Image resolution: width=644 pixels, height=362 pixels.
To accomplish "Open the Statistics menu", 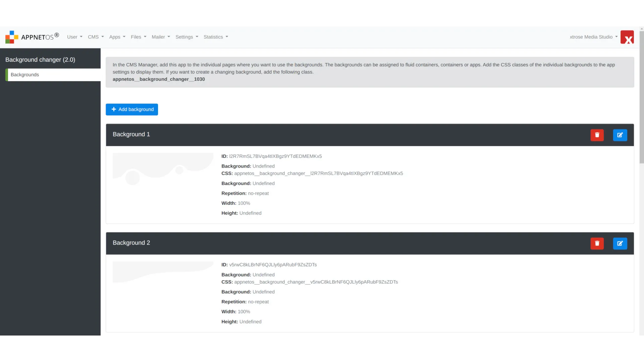I will coord(215,37).
